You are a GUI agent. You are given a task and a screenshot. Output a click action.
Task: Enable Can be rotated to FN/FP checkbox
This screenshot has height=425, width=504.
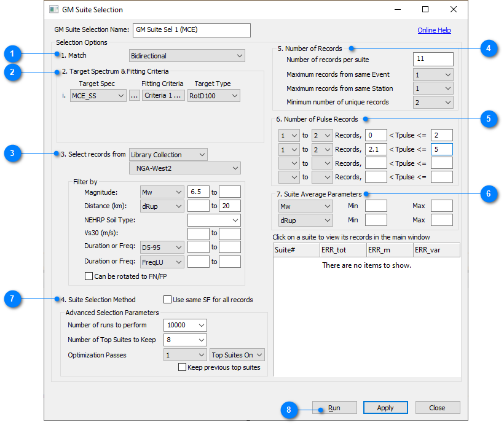89,276
